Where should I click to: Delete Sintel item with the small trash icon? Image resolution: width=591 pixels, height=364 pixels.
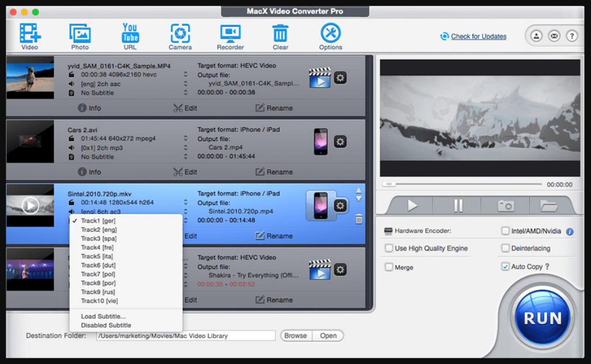[x=359, y=219]
